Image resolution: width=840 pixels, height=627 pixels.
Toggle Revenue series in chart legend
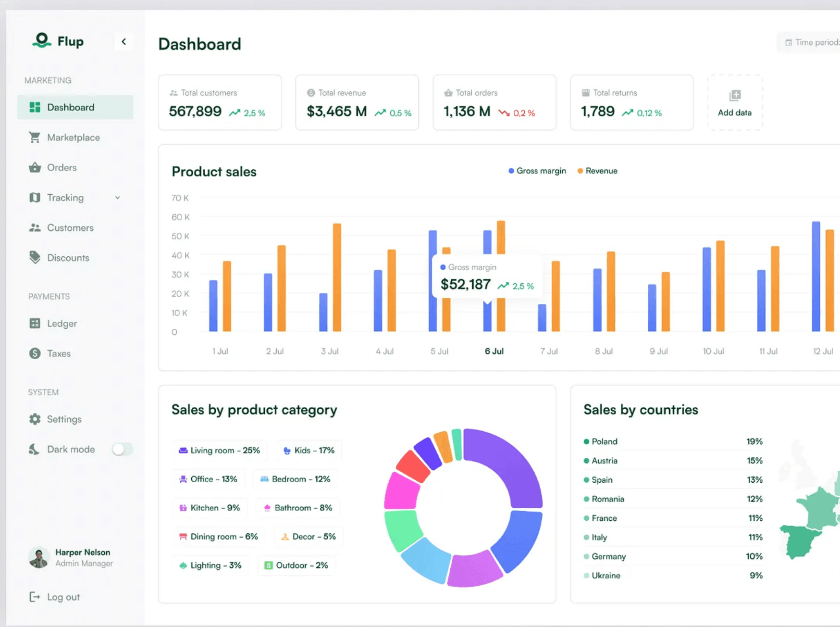[x=597, y=171]
